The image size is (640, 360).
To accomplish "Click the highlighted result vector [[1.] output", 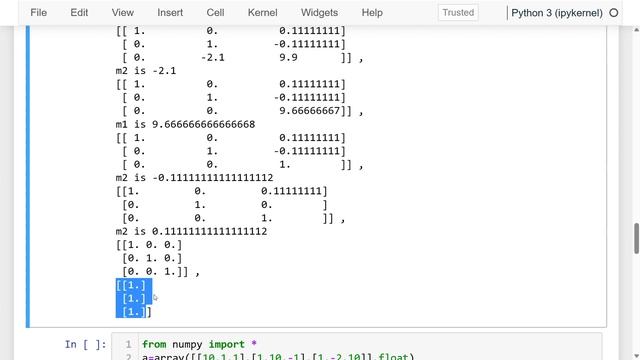I will [x=133, y=298].
